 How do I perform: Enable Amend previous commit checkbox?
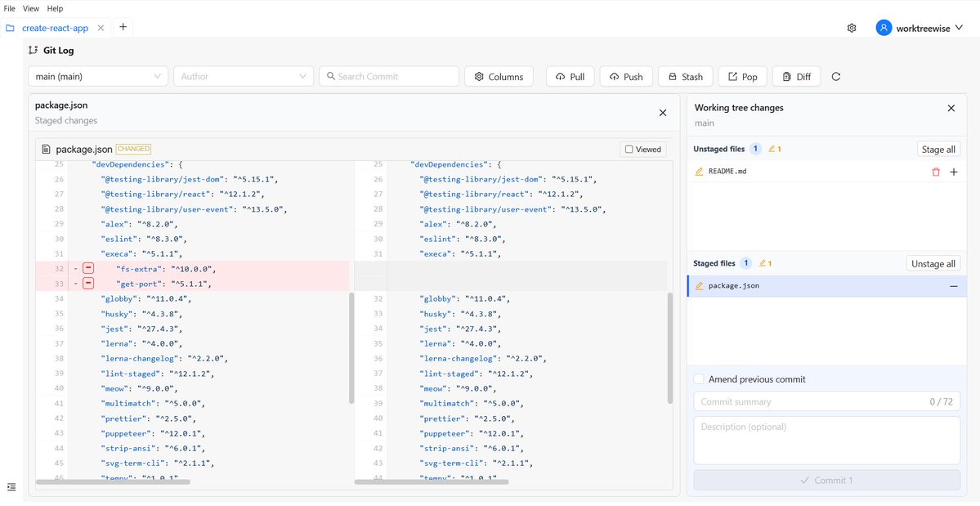tap(699, 379)
